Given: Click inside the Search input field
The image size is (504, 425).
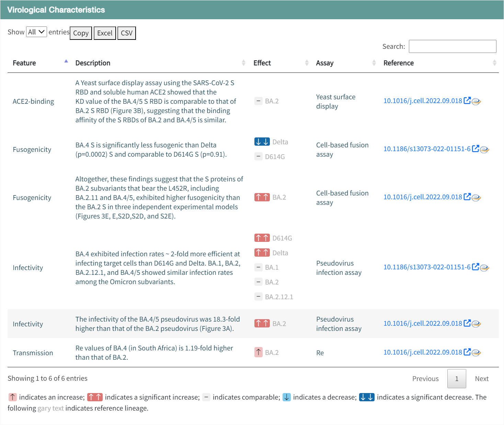Looking at the screenshot, I should click(x=453, y=46).
